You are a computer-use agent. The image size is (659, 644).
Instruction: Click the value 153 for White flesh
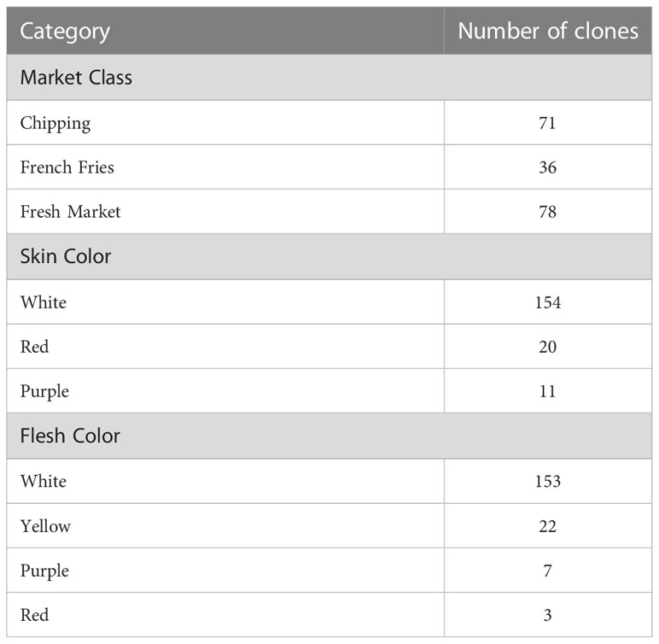548,481
